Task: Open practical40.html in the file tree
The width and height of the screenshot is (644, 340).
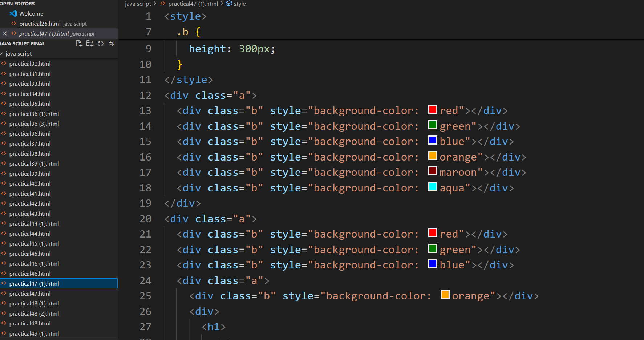Action: 30,184
